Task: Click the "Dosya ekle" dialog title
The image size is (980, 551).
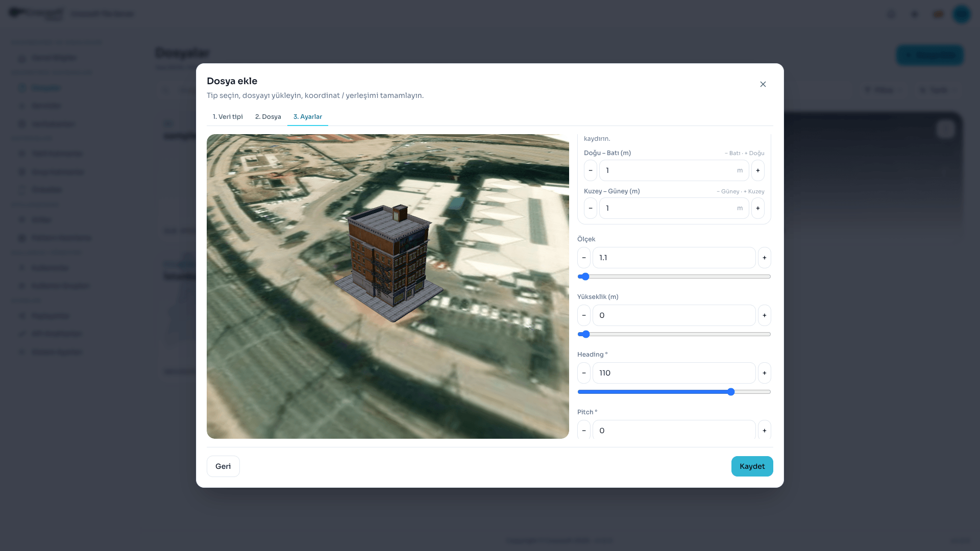Action: click(x=232, y=81)
